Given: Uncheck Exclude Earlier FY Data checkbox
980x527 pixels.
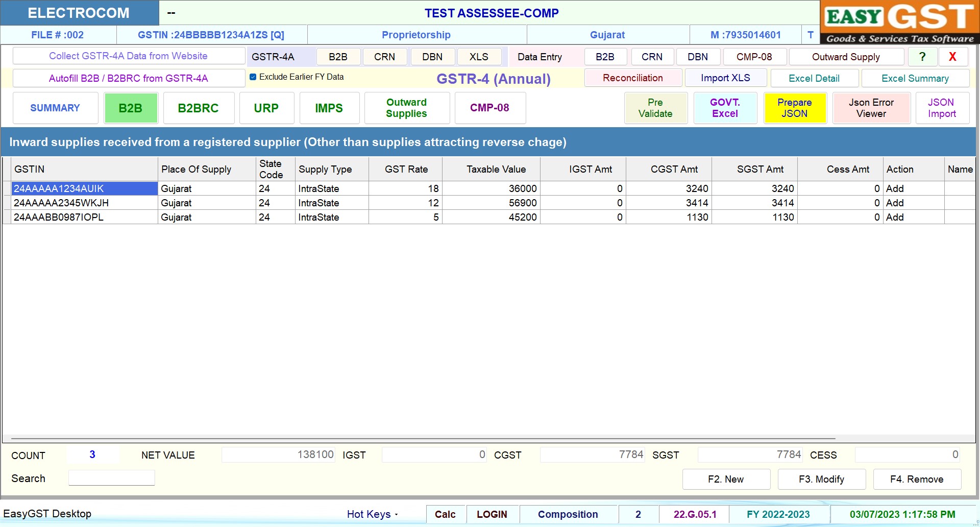Looking at the screenshot, I should tap(253, 77).
